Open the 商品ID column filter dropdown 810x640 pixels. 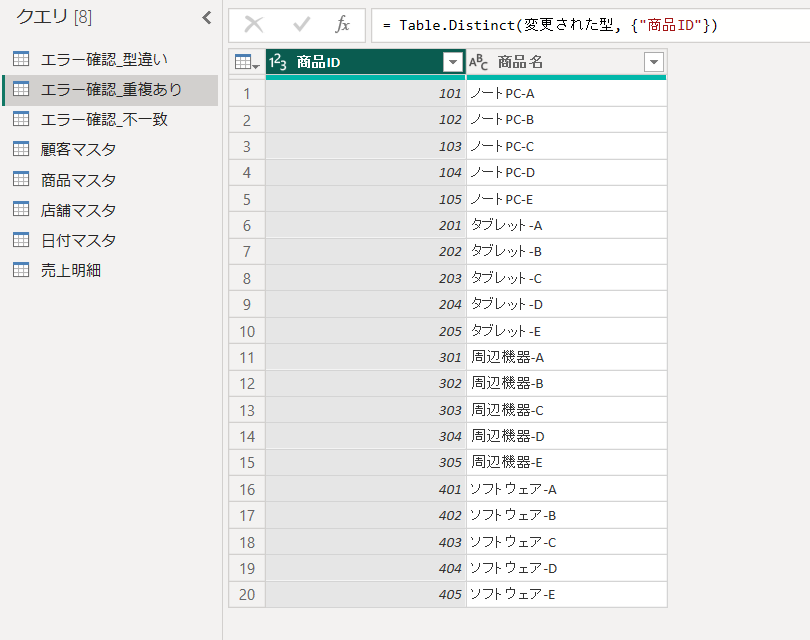(453, 63)
